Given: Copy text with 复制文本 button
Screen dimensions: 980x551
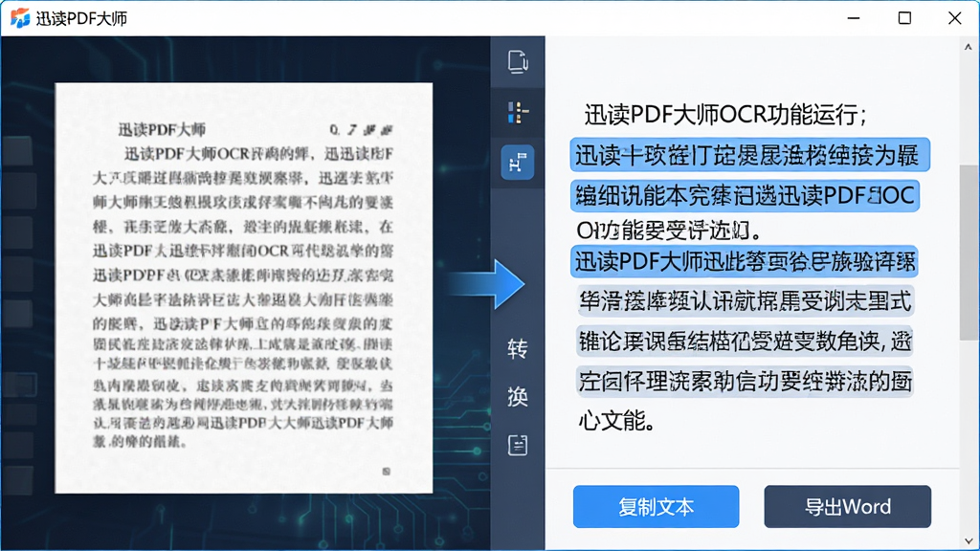Looking at the screenshot, I should pos(656,507).
